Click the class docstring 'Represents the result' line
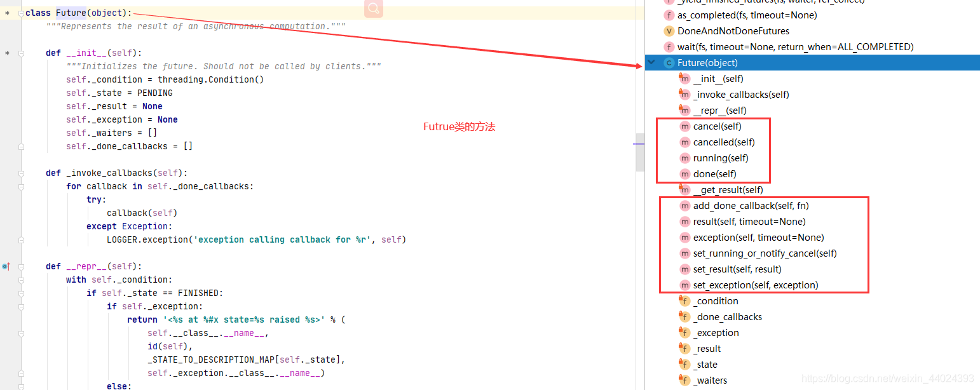Image resolution: width=980 pixels, height=390 pixels. pos(196,27)
